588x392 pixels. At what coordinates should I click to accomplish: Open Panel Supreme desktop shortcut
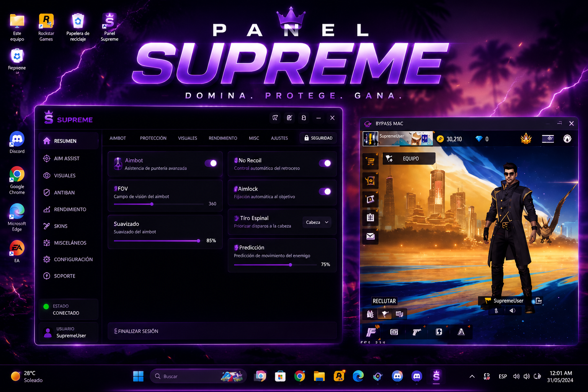(109, 27)
